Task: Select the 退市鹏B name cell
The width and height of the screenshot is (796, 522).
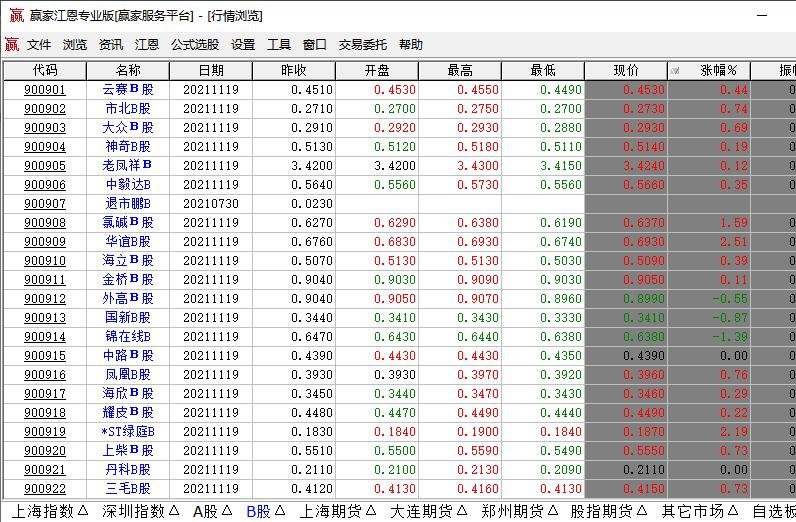Action: 128,204
